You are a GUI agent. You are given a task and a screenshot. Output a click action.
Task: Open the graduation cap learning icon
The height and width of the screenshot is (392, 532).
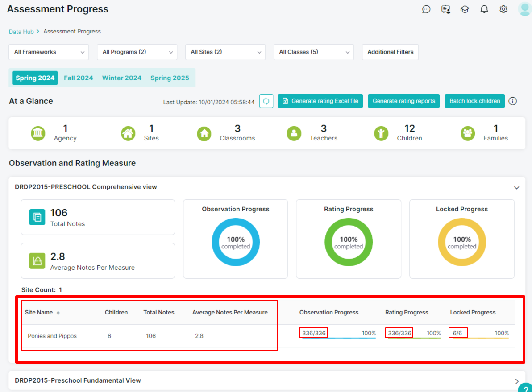(x=465, y=9)
